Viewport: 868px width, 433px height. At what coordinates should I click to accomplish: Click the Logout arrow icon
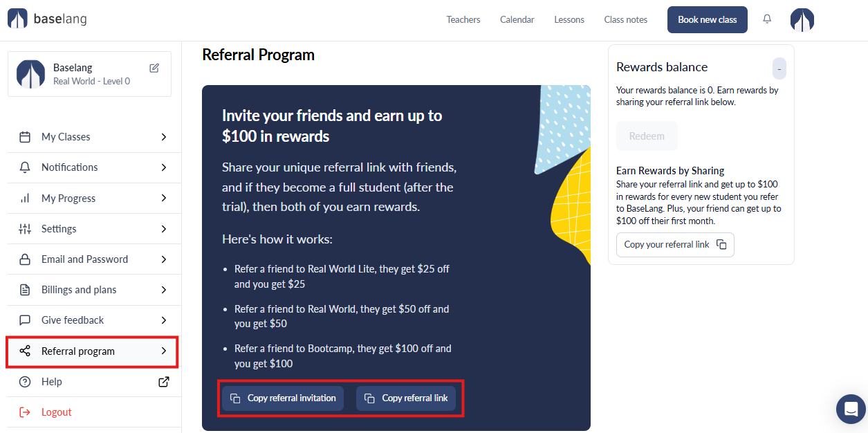click(x=24, y=412)
